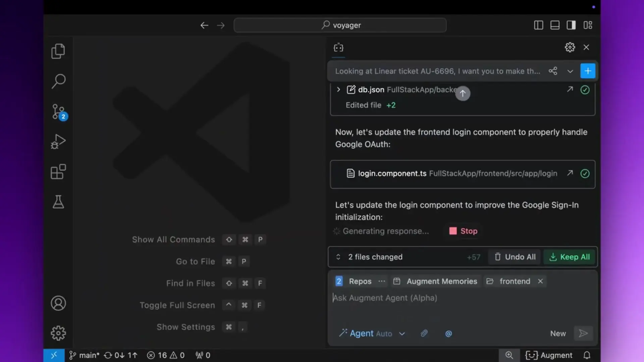Open the Search view in activity bar

coord(58,81)
